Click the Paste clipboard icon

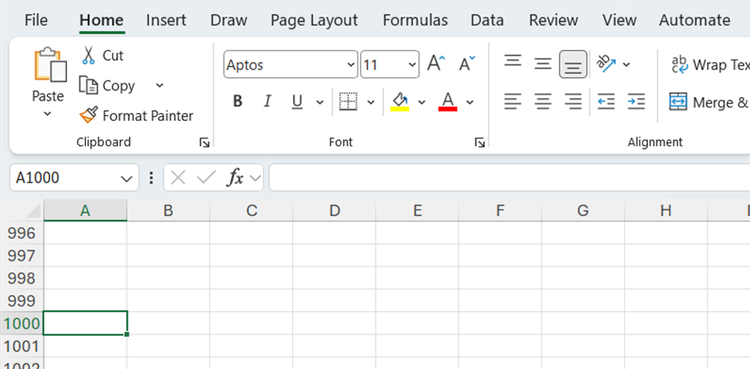[50, 65]
